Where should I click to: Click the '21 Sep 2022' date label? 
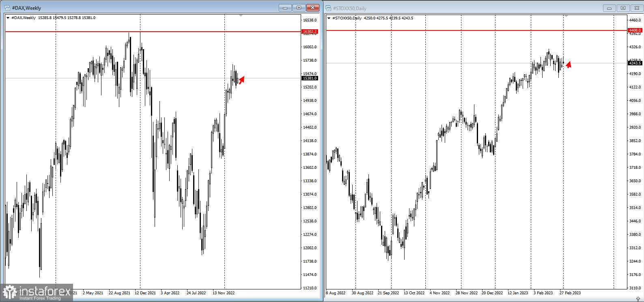tap(388, 293)
